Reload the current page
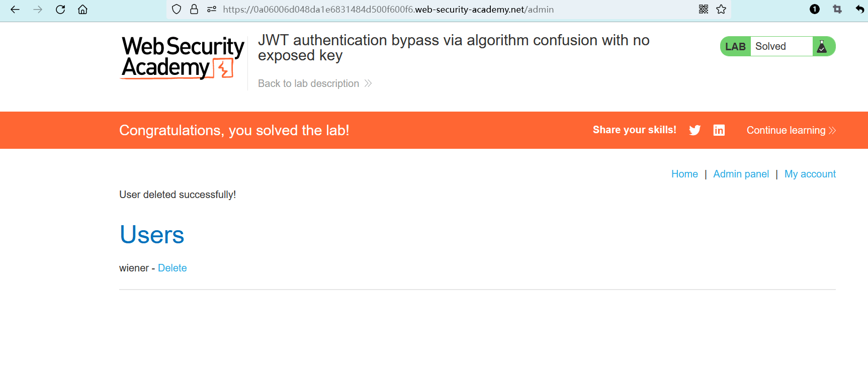Image resolution: width=868 pixels, height=377 pixels. pyautogui.click(x=60, y=10)
